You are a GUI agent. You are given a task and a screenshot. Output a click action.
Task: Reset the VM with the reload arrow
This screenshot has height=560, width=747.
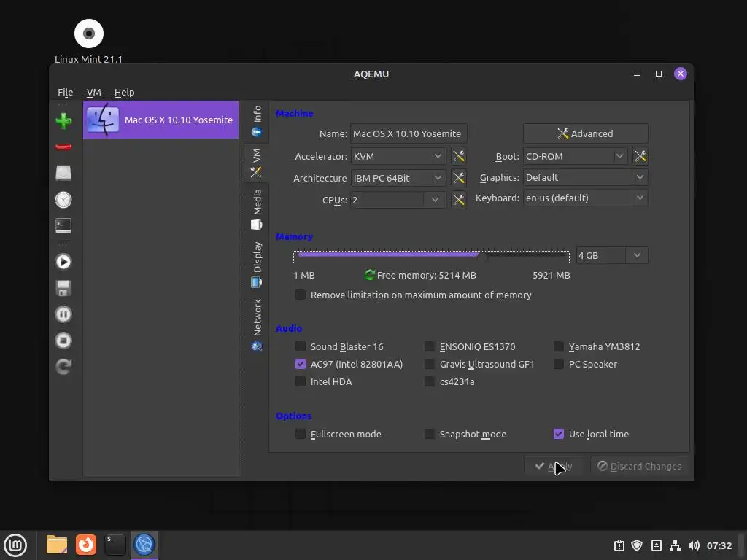[x=63, y=366]
